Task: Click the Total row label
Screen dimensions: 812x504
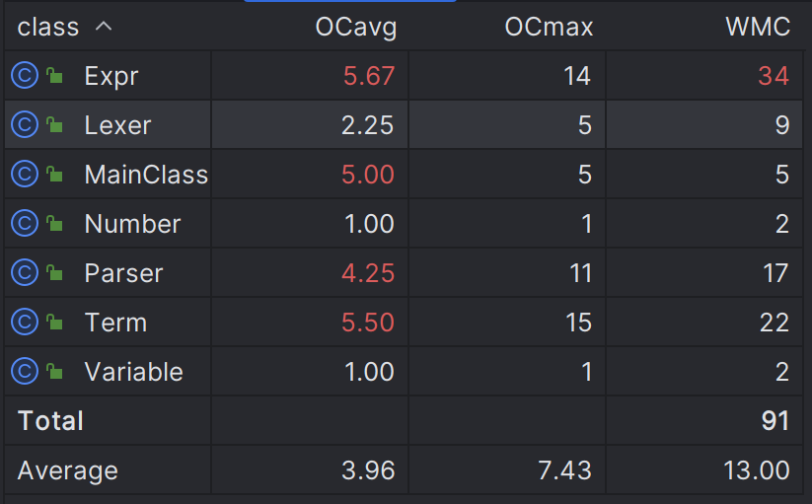Action: click(50, 421)
